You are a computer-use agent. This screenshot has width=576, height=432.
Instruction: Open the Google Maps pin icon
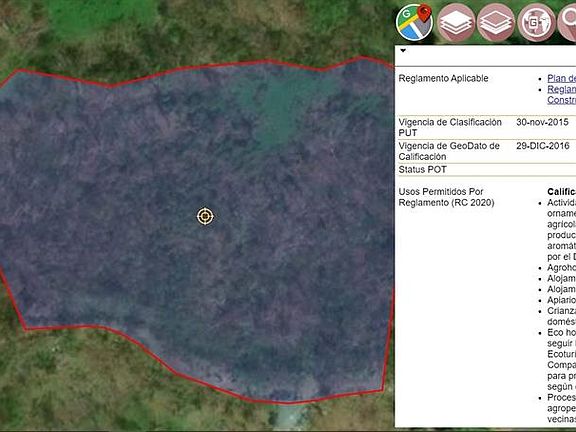point(414,22)
